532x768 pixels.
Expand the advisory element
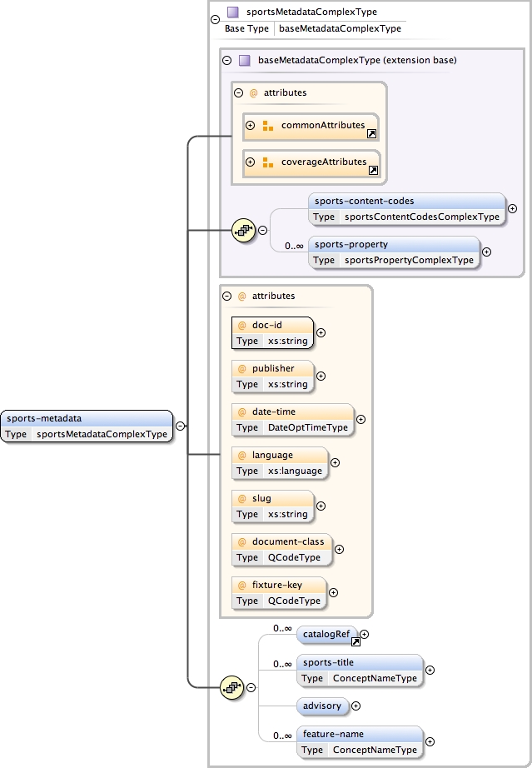coord(356,706)
